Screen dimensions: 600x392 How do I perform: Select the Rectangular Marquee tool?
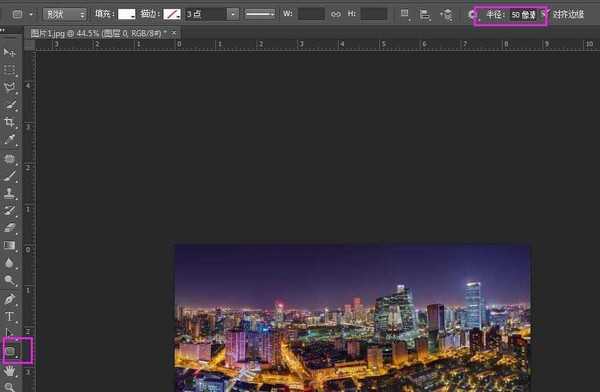[10, 70]
